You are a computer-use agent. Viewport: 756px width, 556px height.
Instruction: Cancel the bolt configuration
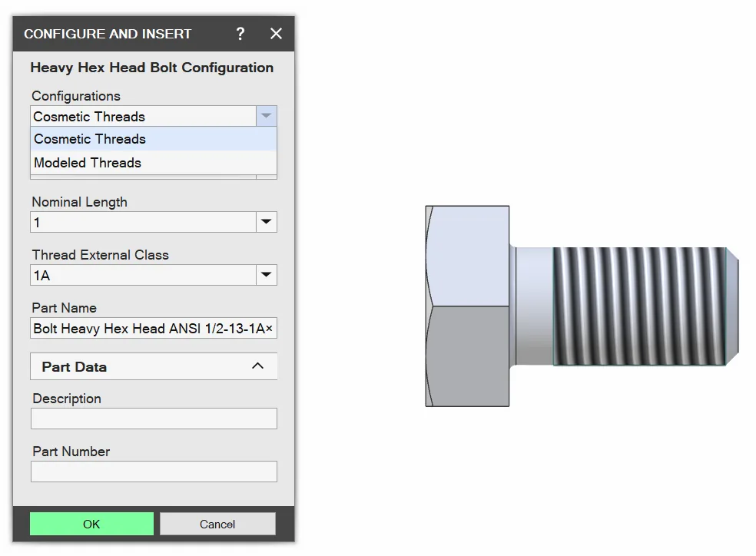217,524
